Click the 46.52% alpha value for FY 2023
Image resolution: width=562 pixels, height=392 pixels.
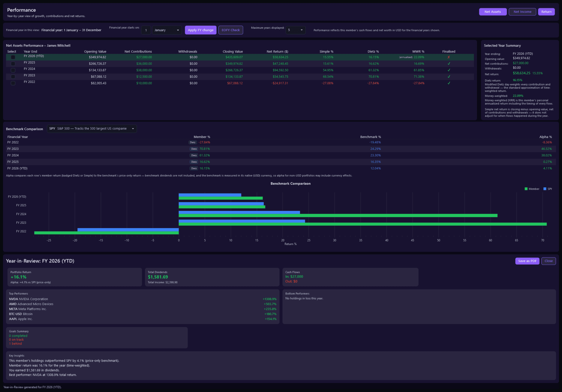tap(546, 149)
